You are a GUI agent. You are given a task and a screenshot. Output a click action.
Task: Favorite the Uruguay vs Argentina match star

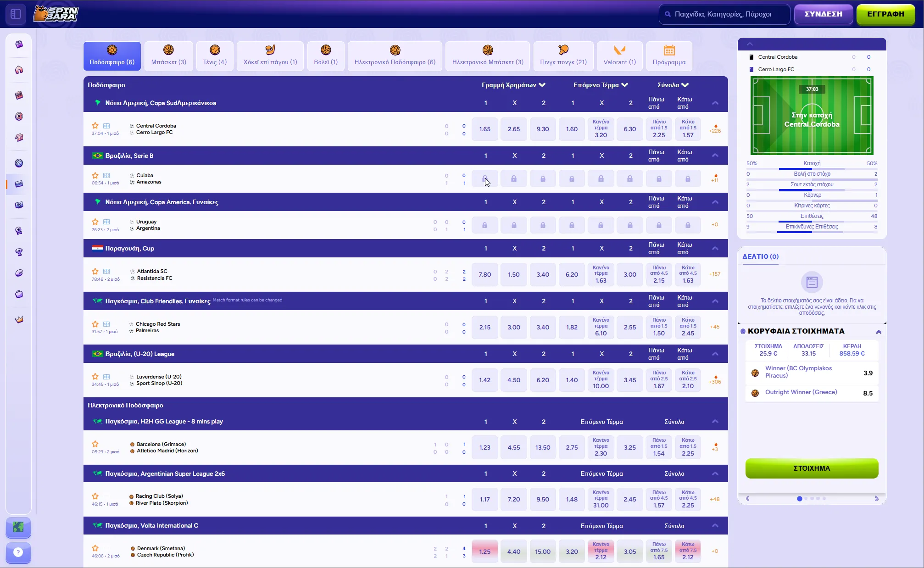[95, 222]
